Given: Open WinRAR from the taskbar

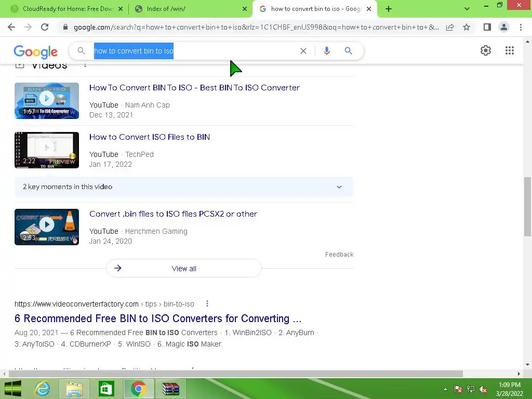Looking at the screenshot, I should click(x=170, y=389).
